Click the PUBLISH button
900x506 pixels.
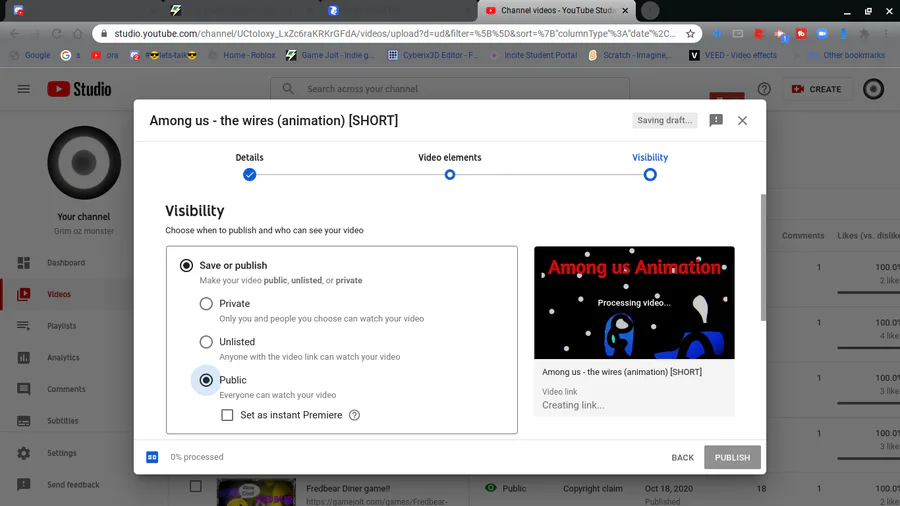(732, 457)
